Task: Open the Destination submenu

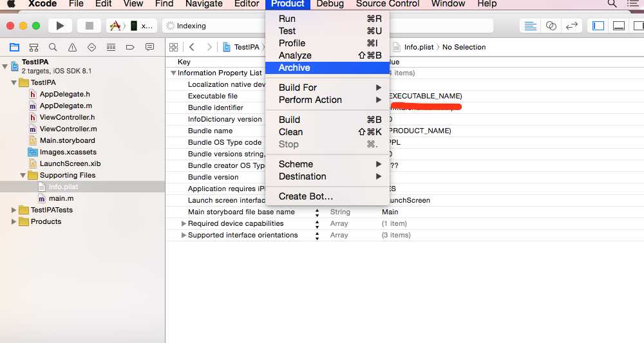Action: (x=327, y=176)
